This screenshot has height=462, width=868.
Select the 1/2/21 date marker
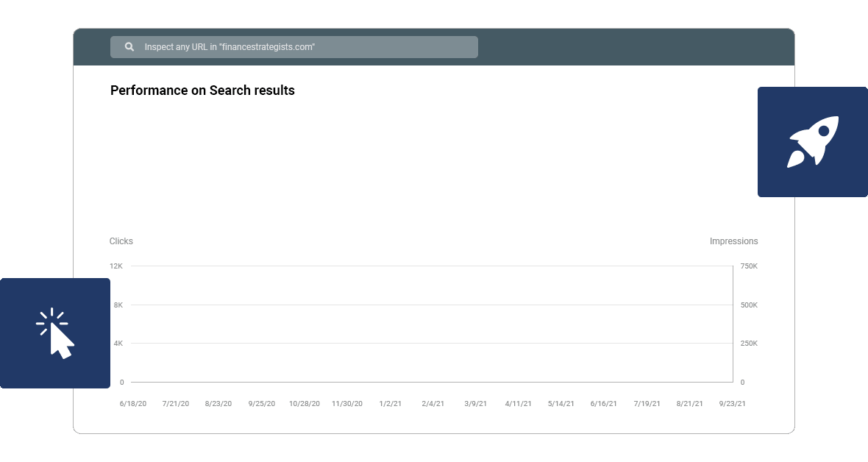[x=391, y=404]
